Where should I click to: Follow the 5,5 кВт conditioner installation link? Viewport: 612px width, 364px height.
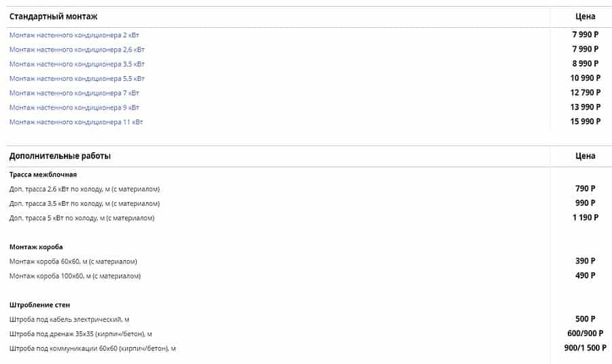point(77,78)
